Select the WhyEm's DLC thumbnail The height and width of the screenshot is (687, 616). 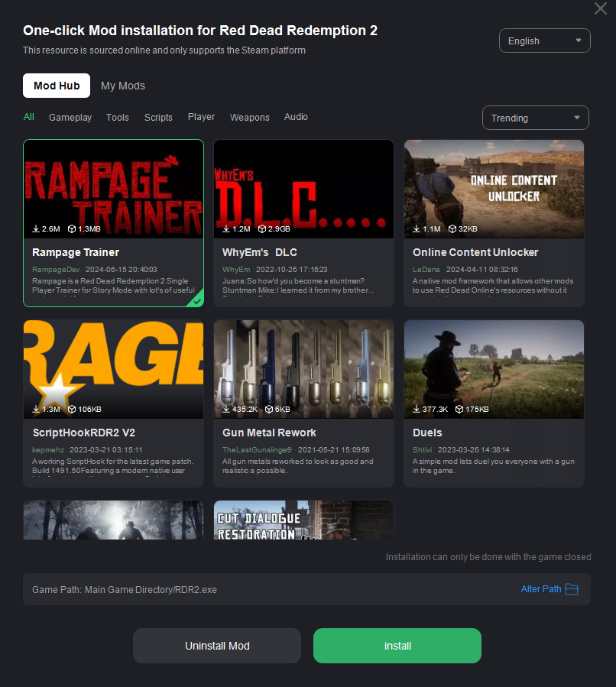[x=303, y=189]
